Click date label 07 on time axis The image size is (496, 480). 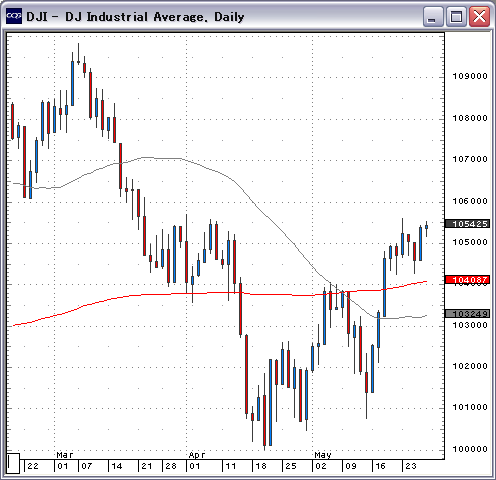87,466
